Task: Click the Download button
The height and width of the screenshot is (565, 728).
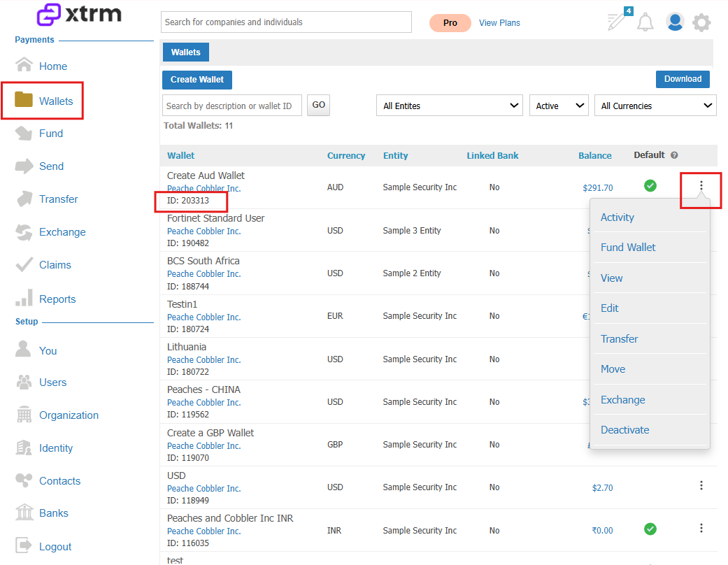Action: point(683,79)
